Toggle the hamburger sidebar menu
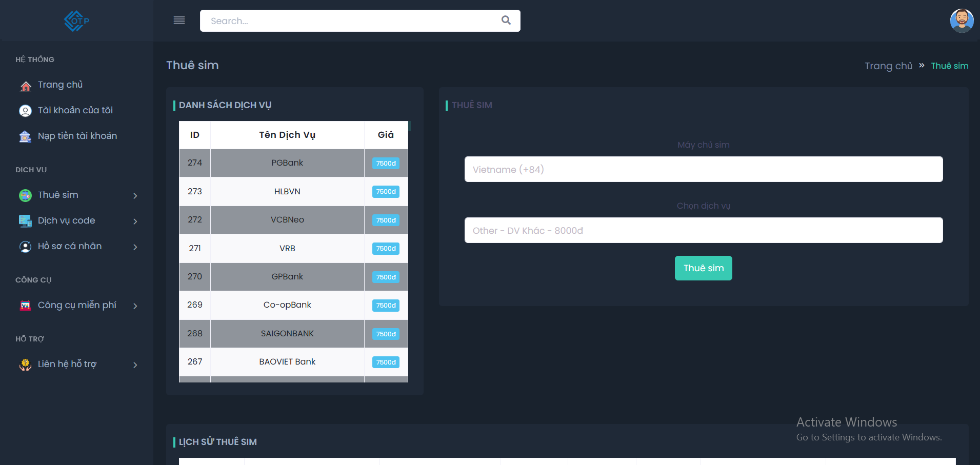Image resolution: width=980 pixels, height=465 pixels. coord(179,21)
